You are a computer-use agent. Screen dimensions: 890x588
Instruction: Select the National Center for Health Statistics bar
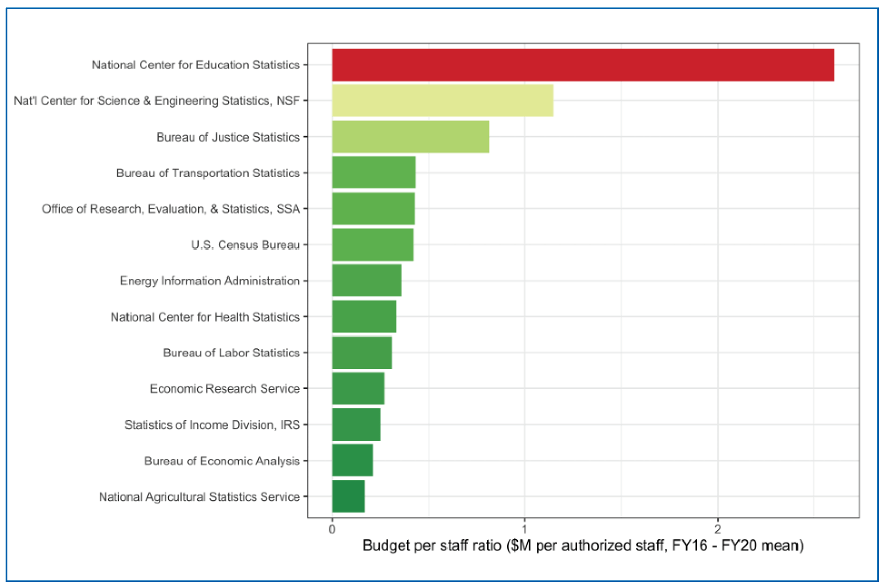point(365,317)
